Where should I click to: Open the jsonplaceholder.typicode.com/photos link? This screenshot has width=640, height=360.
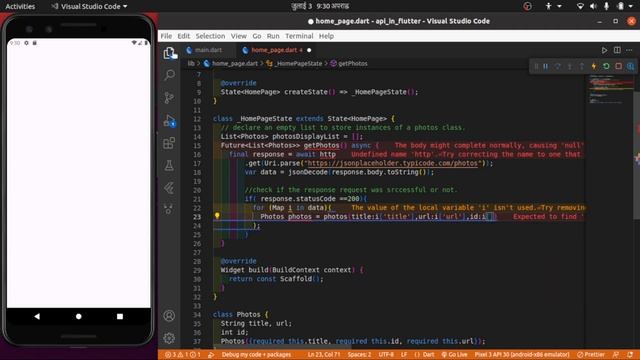[x=392, y=163]
